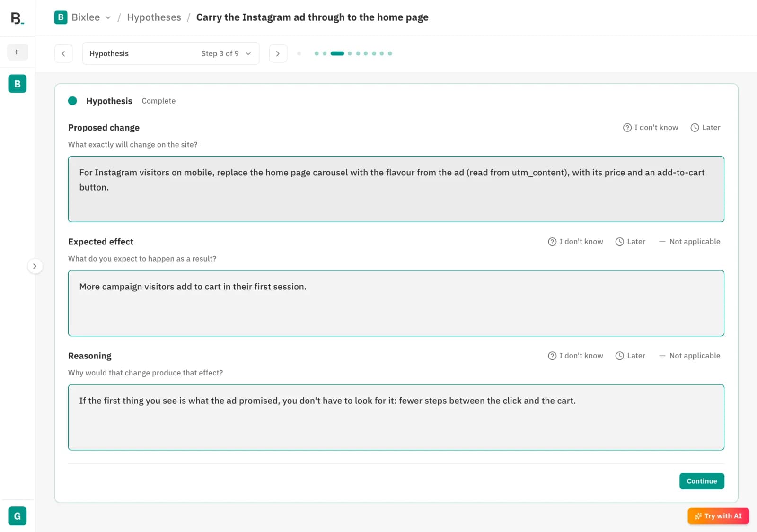This screenshot has height=532, width=757.
Task: Set Reasoning as Not applicable
Action: tap(689, 356)
